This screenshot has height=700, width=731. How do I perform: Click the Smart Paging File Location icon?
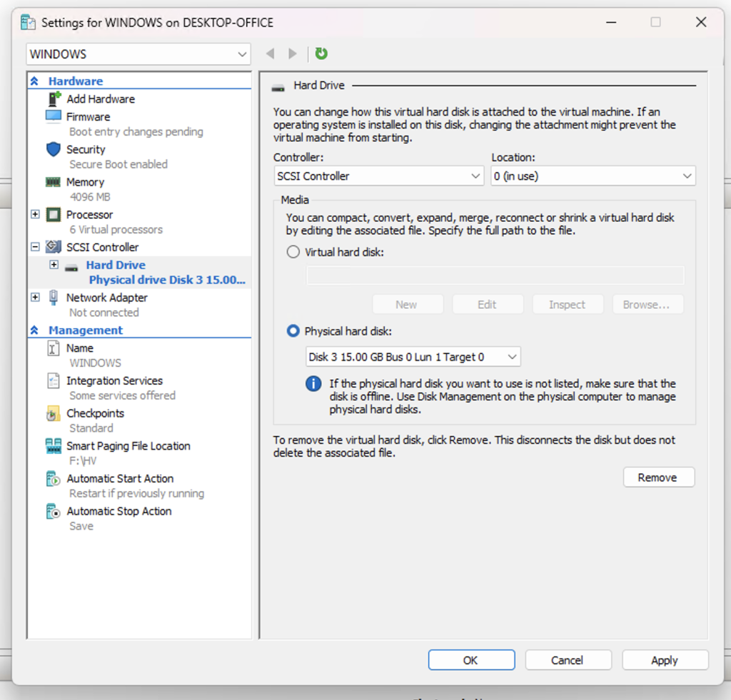click(x=54, y=446)
